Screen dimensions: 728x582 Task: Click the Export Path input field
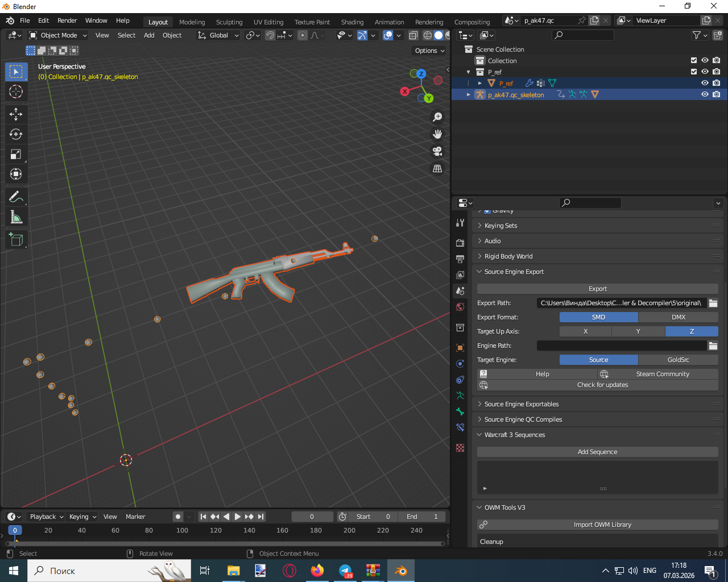[621, 303]
